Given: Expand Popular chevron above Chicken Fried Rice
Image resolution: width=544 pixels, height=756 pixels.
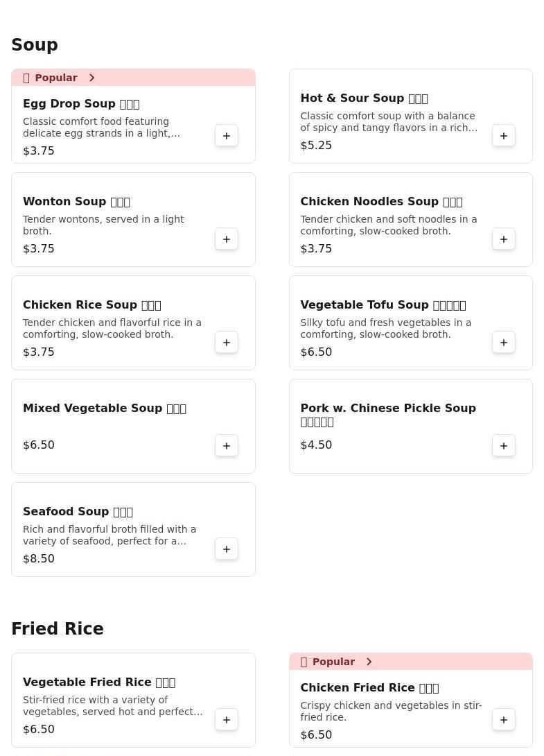Looking at the screenshot, I should pyautogui.click(x=369, y=662).
